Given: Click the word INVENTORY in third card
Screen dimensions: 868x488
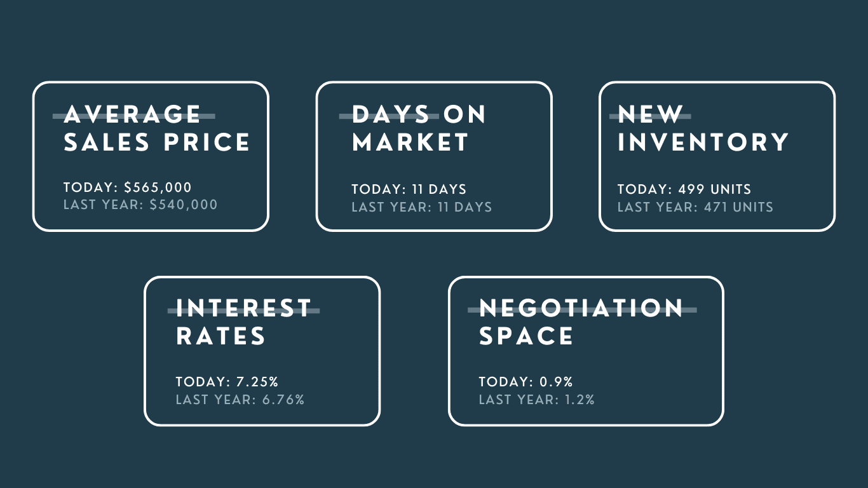Looking at the screenshot, I should pos(703,142).
